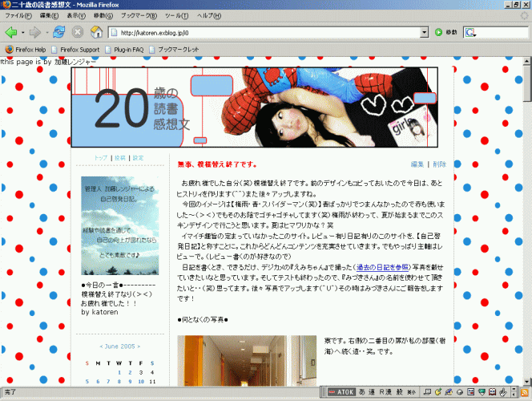
Task: Select calendar date 5
Action: (87, 381)
